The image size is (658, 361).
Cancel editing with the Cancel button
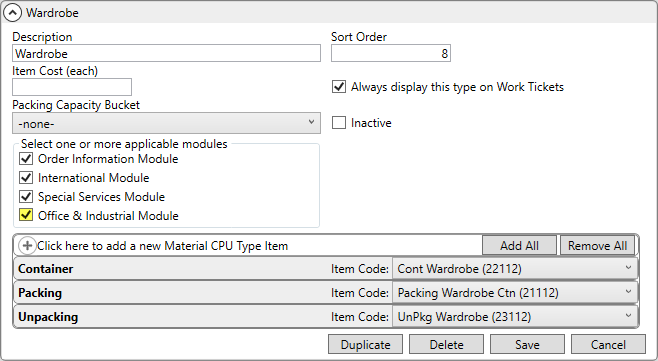point(608,344)
